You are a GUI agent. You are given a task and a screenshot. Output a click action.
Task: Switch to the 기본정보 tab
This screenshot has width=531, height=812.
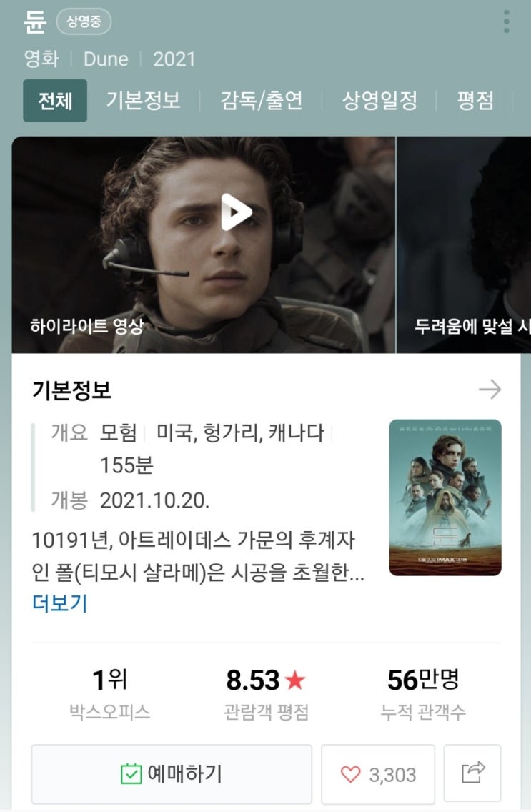tap(144, 101)
